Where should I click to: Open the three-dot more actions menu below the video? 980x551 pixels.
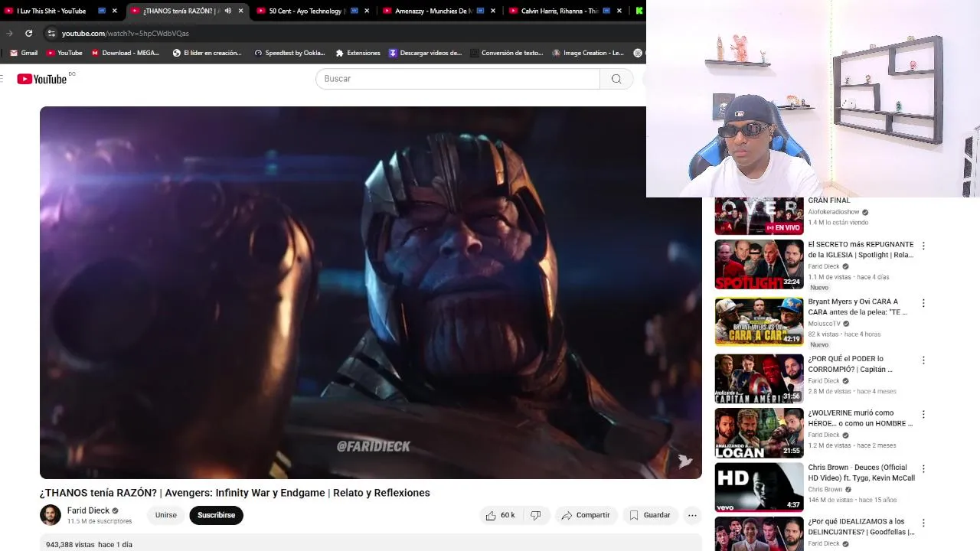[692, 515]
